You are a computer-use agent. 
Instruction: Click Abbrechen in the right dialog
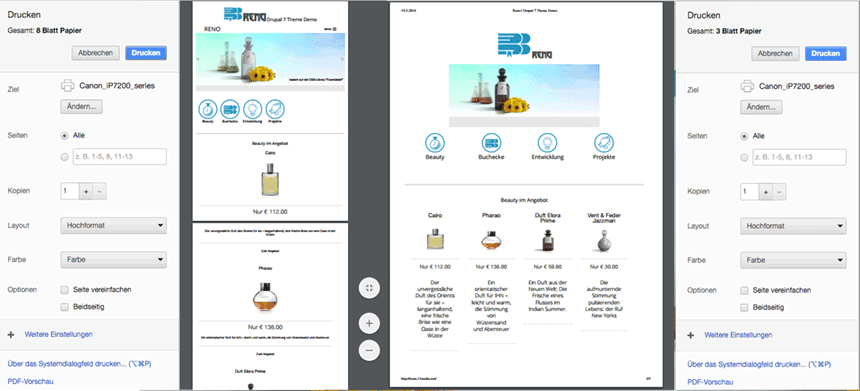coord(775,53)
